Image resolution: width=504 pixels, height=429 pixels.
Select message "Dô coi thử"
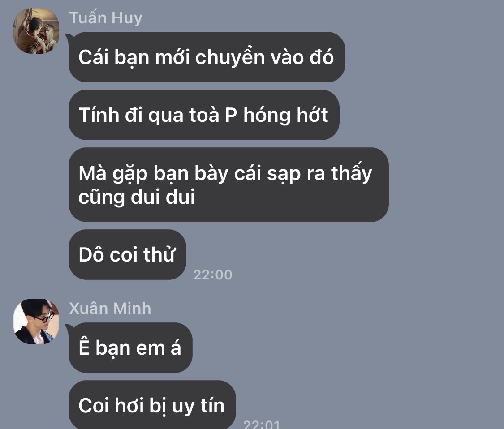coord(127,254)
